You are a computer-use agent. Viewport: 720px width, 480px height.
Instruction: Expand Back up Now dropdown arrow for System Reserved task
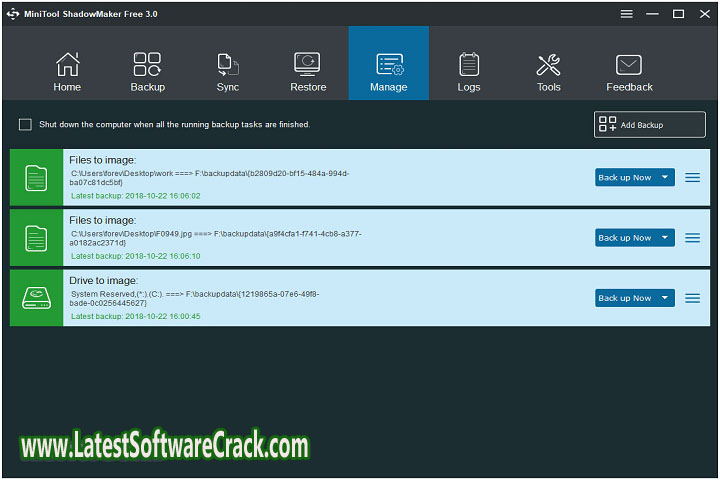665,298
